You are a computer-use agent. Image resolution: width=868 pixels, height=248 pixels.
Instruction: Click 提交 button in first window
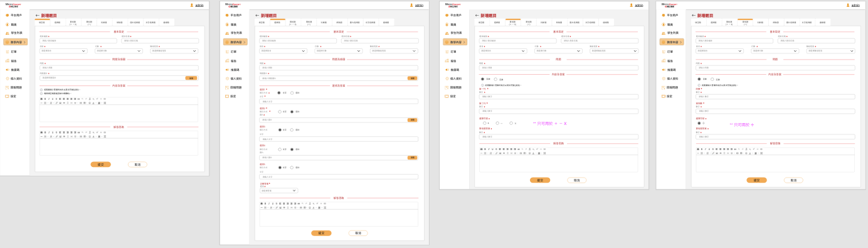click(x=100, y=164)
